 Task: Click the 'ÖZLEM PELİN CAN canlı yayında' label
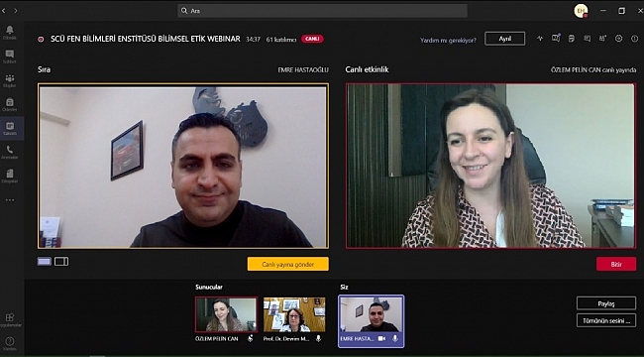pyautogui.click(x=593, y=70)
